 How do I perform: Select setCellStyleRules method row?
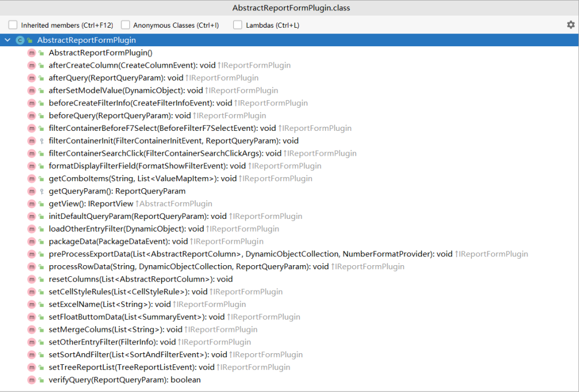(x=289, y=292)
